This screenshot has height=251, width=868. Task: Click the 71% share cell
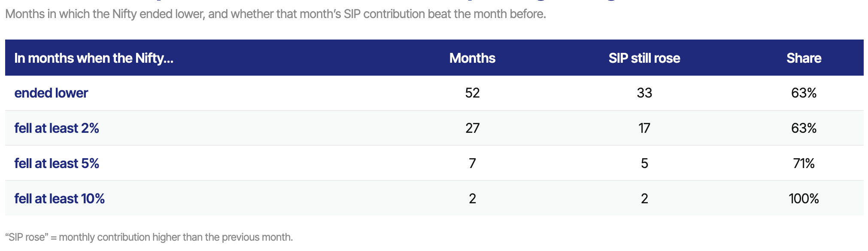(804, 163)
